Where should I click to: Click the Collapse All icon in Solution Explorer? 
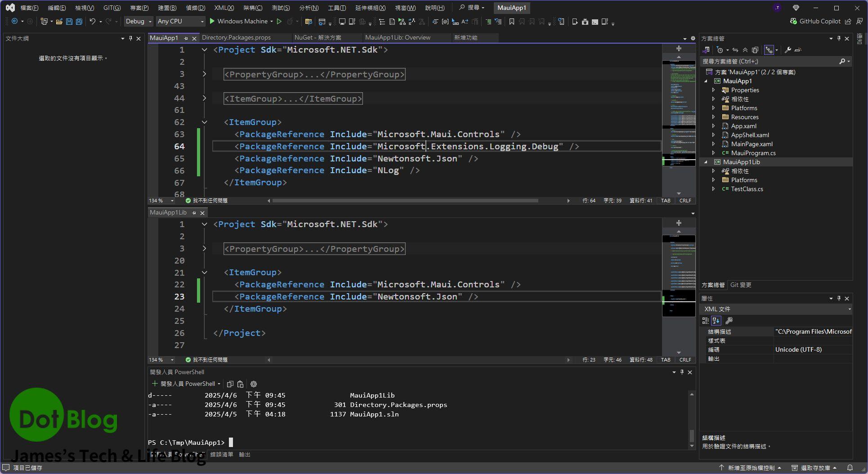click(745, 50)
